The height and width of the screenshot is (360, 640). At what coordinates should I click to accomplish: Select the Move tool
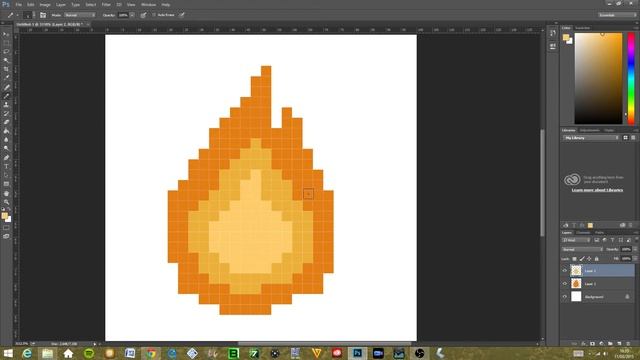(6, 34)
